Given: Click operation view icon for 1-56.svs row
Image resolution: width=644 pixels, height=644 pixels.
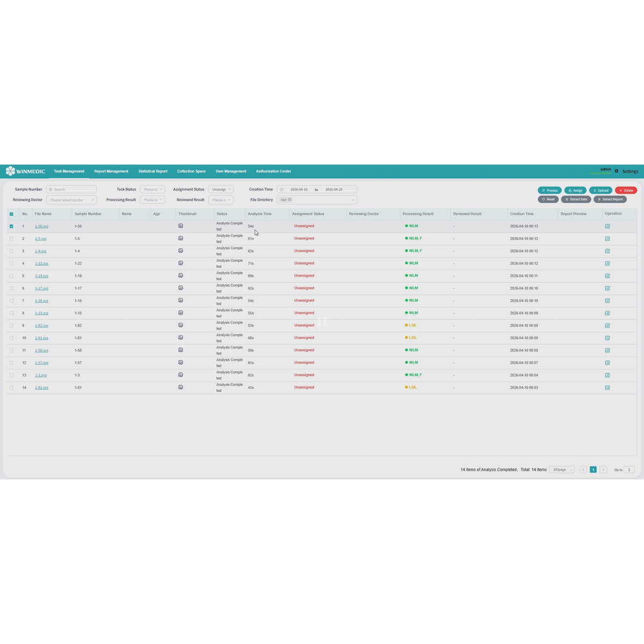Looking at the screenshot, I should pyautogui.click(x=608, y=226).
